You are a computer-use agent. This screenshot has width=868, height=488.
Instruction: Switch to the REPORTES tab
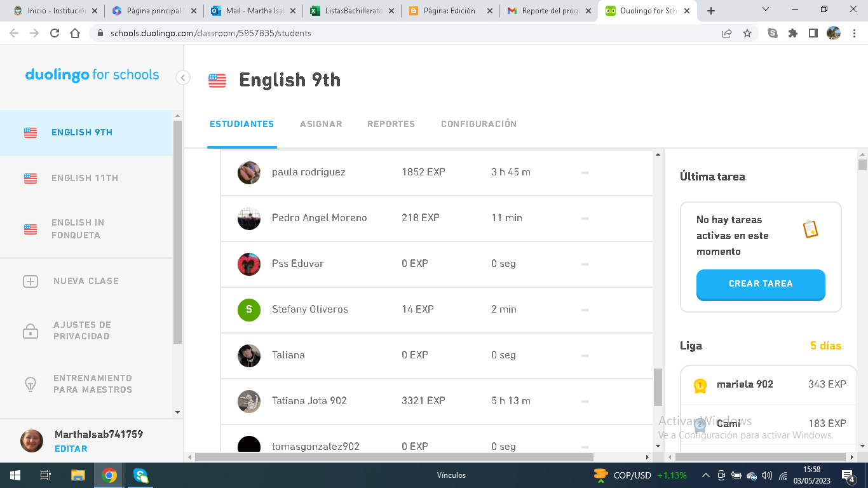(391, 125)
